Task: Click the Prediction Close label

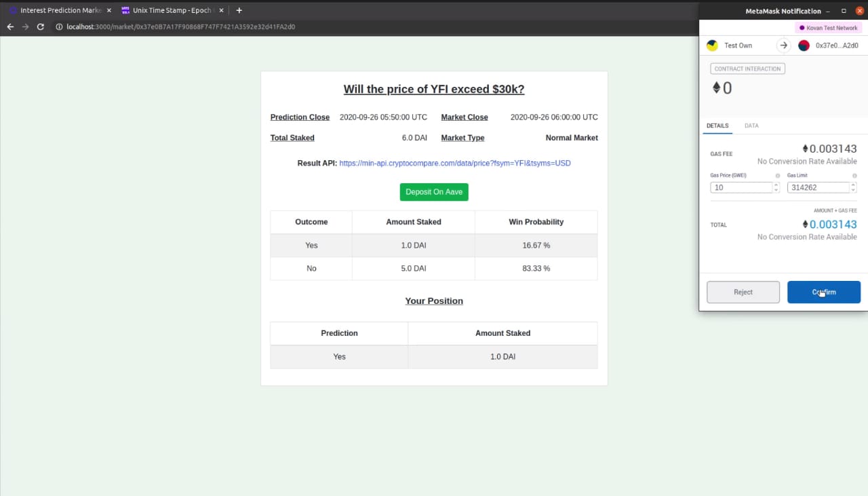Action: point(300,117)
